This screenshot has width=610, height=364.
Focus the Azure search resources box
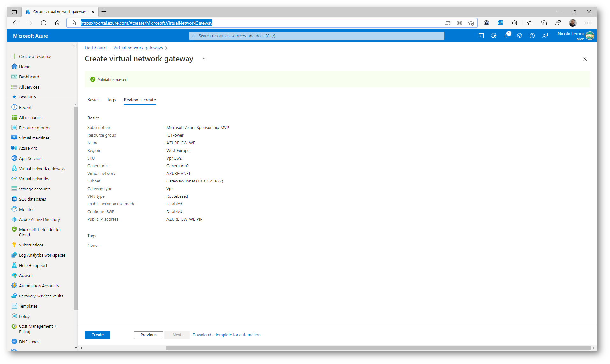317,36
